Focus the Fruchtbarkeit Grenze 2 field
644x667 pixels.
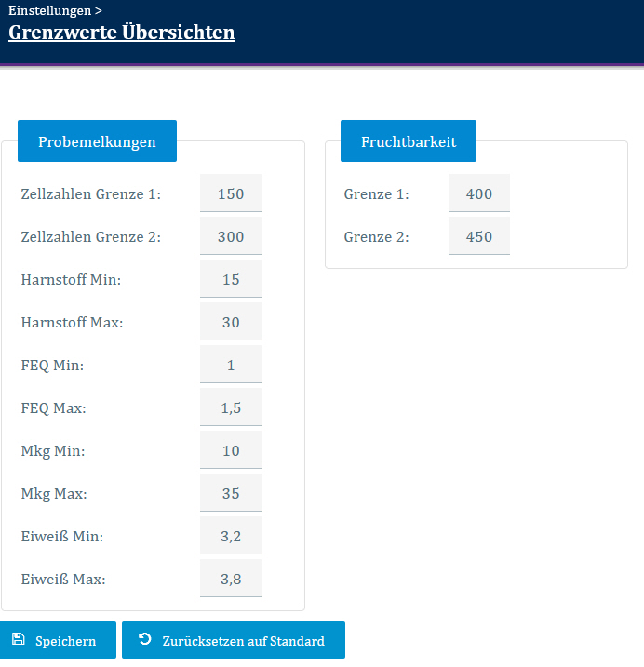[x=478, y=236]
